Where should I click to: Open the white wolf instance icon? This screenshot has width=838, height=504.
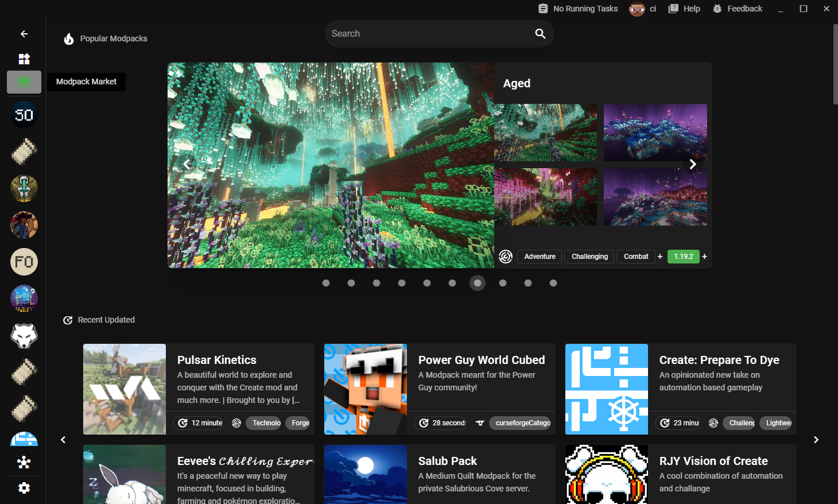(x=24, y=335)
